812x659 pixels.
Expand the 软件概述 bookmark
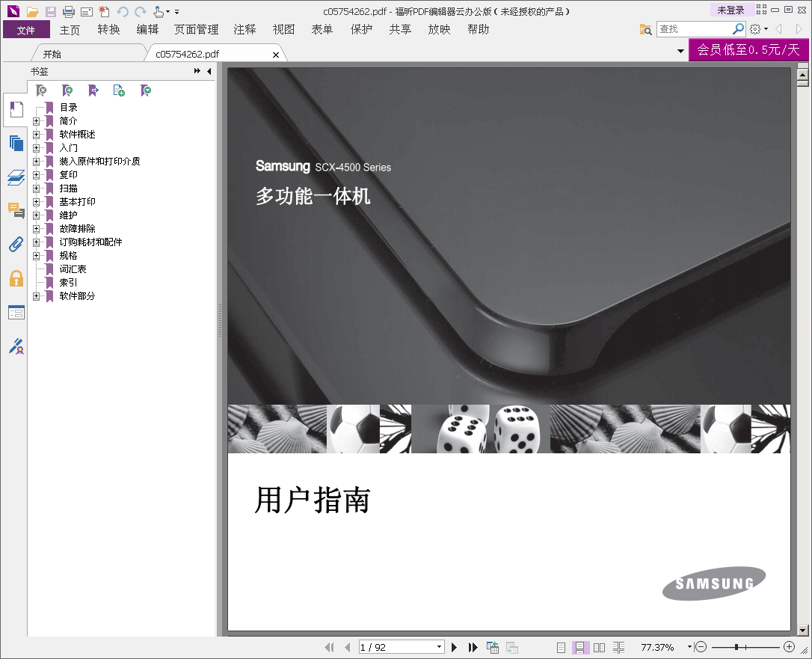coord(36,135)
